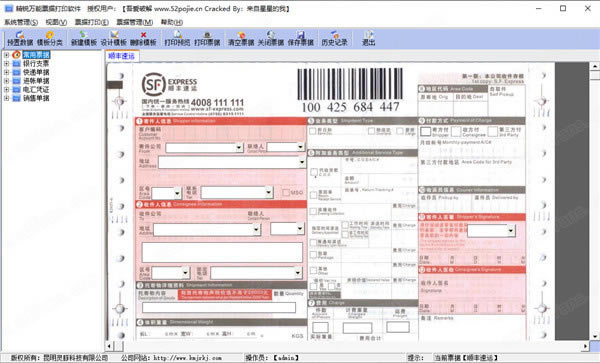600x363 pixels.
Task: Open 设计模板 (Design Template) from toolbar
Action: coord(113,39)
